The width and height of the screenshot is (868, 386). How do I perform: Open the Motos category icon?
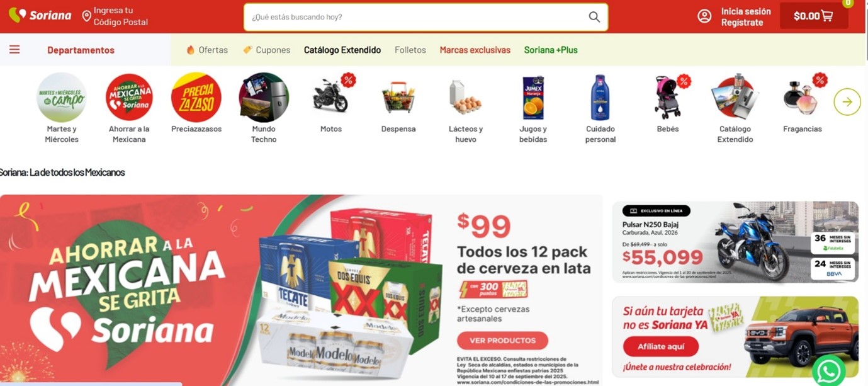(331, 96)
